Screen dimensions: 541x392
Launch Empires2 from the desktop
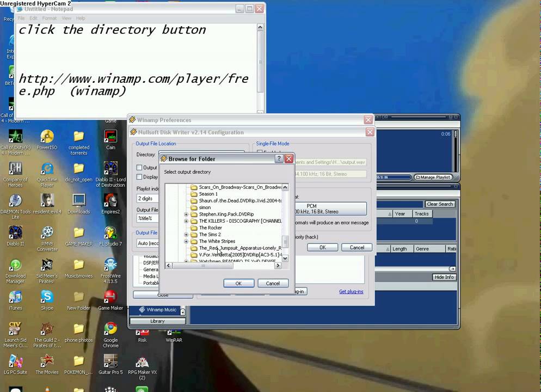point(110,204)
